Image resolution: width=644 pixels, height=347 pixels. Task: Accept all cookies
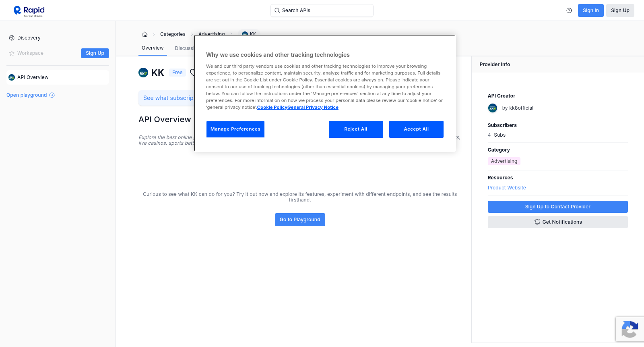point(416,129)
